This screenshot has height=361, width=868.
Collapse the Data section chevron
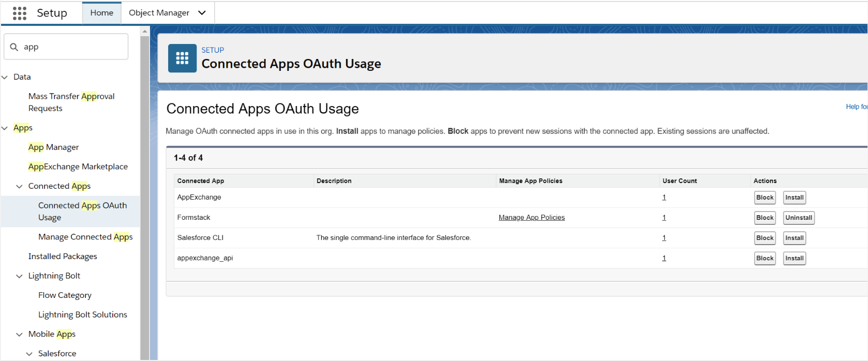[x=5, y=77]
